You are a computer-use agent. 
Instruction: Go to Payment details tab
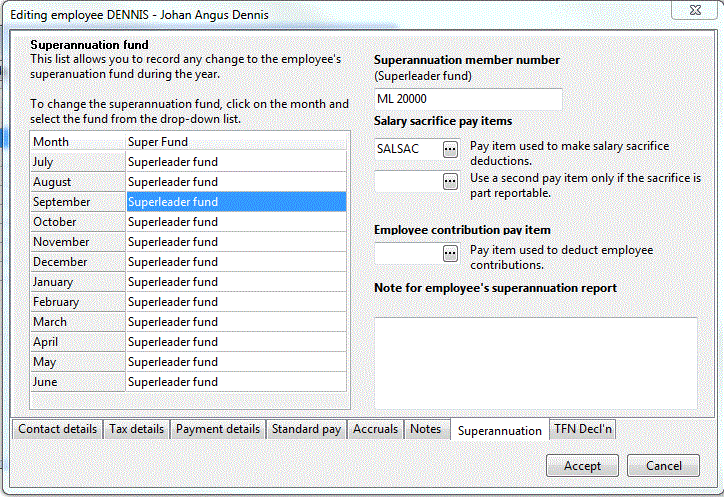(217, 429)
